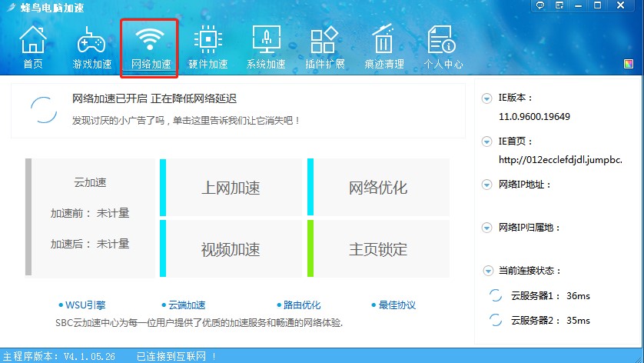Open the 首页 home icon

point(33,40)
